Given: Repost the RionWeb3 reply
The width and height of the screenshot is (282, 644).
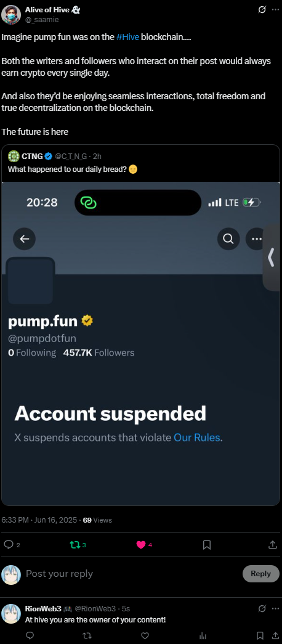Looking at the screenshot, I should pyautogui.click(x=87, y=635).
